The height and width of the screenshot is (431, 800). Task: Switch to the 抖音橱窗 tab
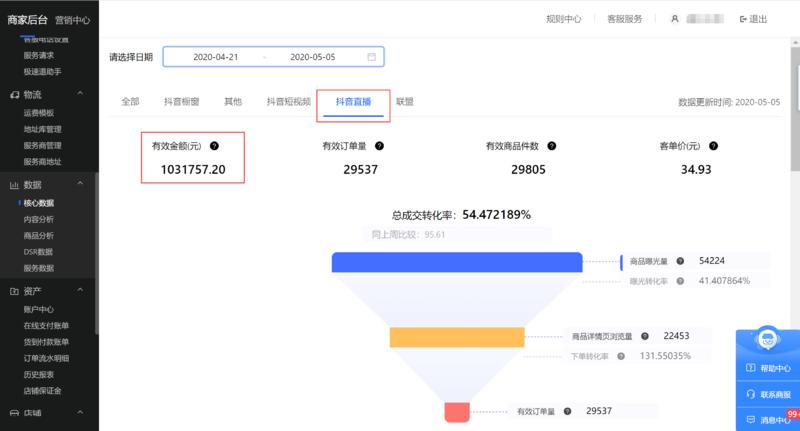tap(182, 102)
